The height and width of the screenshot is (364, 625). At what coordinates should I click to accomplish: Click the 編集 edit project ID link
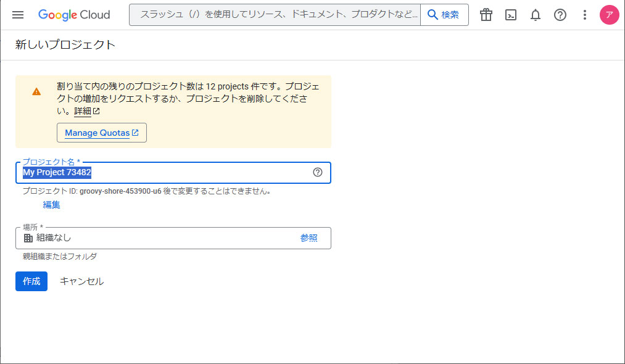coord(51,205)
